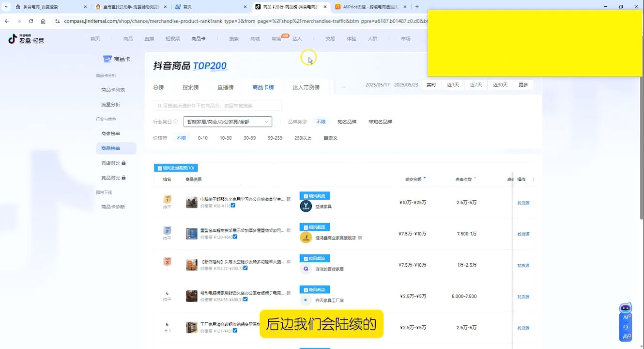Toggle 晓风截流 checkbox for 昱泽家具 row

pyautogui.click(x=305, y=196)
